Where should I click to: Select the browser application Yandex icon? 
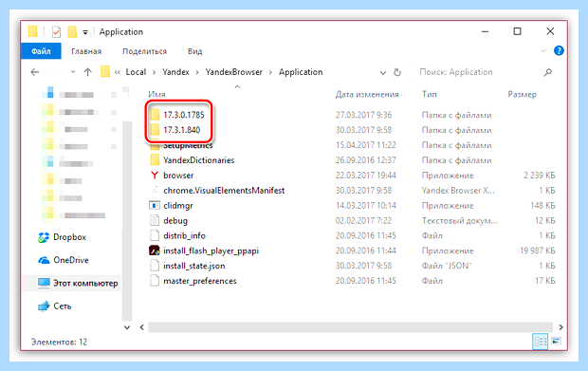pos(155,176)
